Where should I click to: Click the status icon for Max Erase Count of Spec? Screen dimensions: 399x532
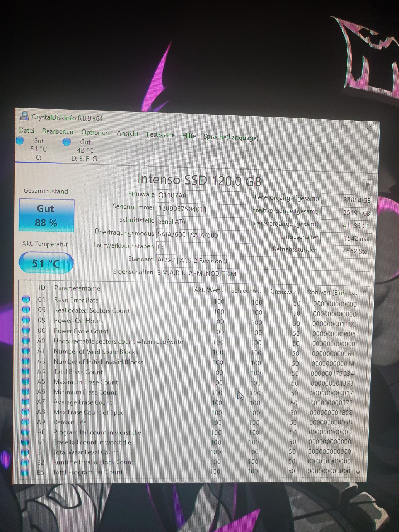(x=25, y=412)
